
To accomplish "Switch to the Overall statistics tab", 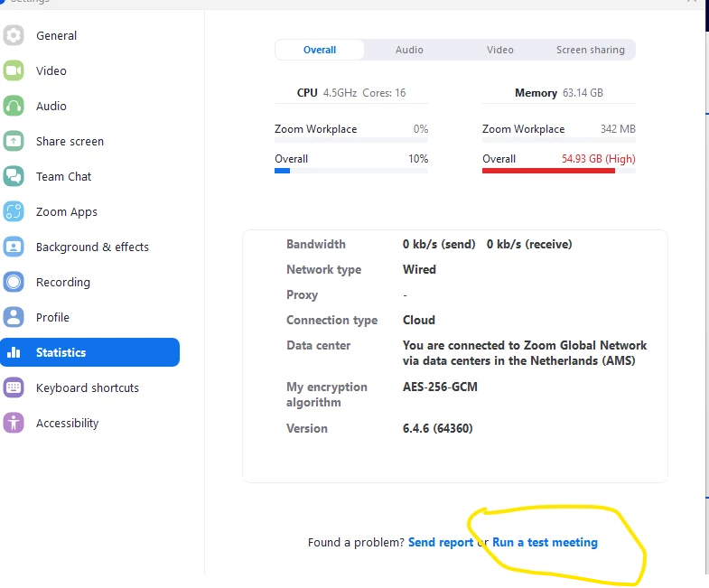I will point(319,50).
